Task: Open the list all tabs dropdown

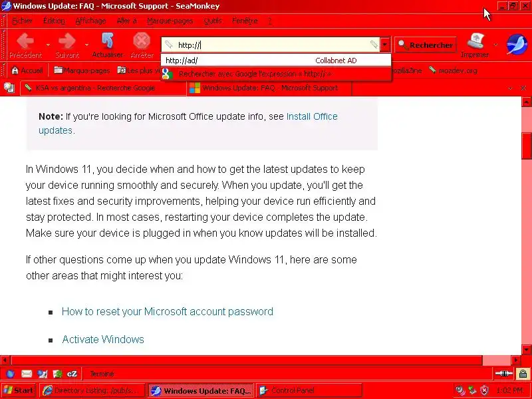Action: [510, 88]
